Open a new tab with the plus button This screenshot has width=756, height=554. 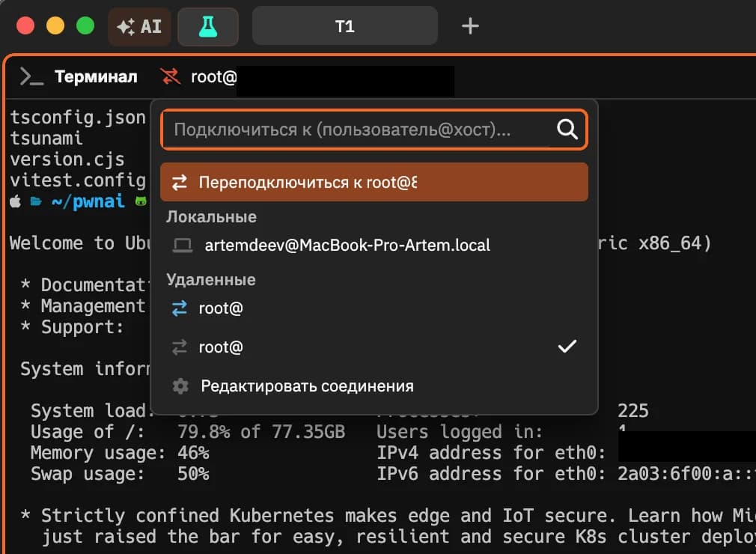tap(470, 25)
